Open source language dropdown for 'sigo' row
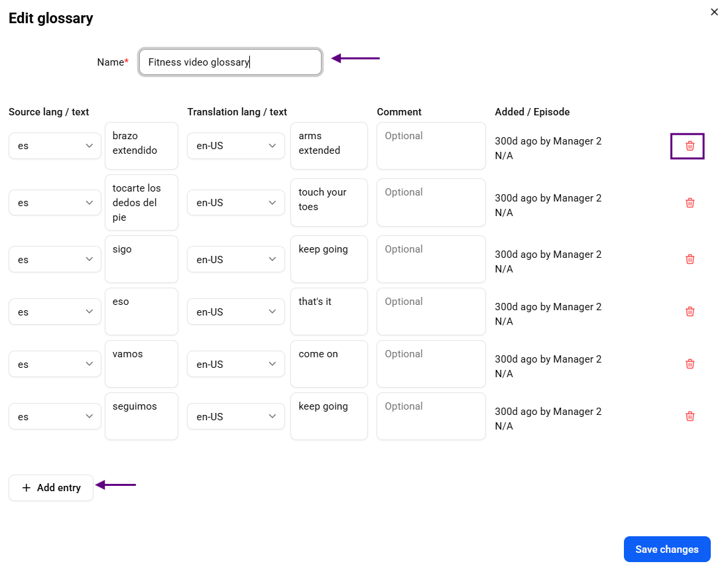The height and width of the screenshot is (578, 728). [55, 259]
